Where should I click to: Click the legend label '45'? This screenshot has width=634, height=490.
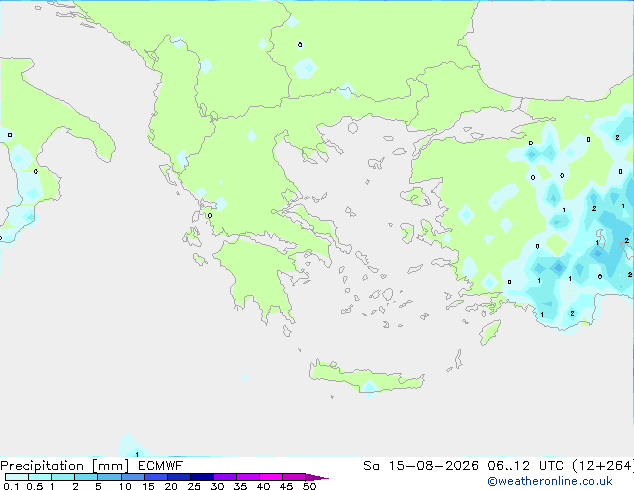coord(286,486)
